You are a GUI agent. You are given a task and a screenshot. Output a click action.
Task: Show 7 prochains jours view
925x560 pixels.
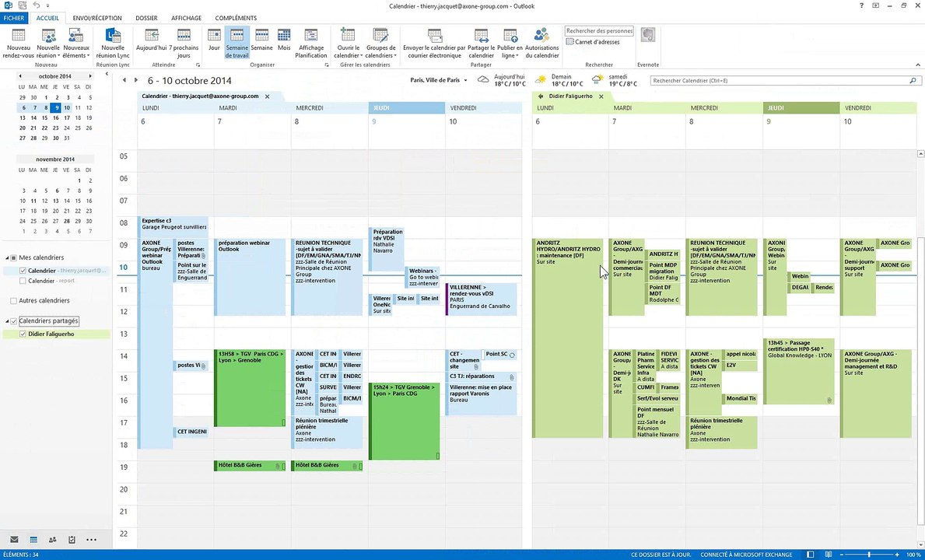point(184,44)
